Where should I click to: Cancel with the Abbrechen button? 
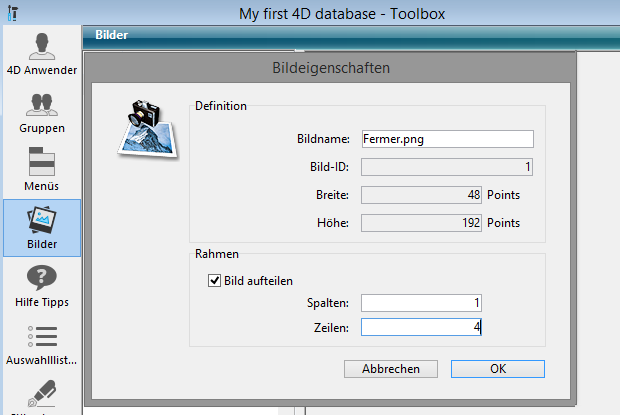click(391, 369)
